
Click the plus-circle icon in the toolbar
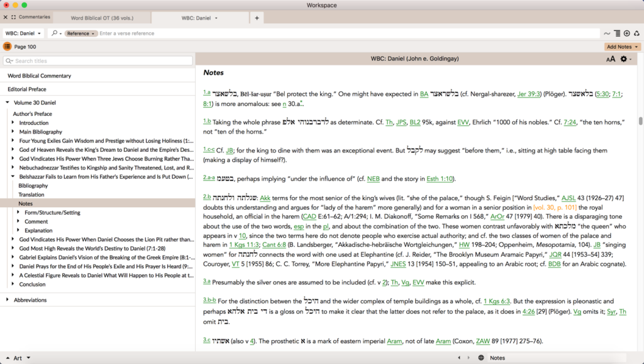pos(627,33)
